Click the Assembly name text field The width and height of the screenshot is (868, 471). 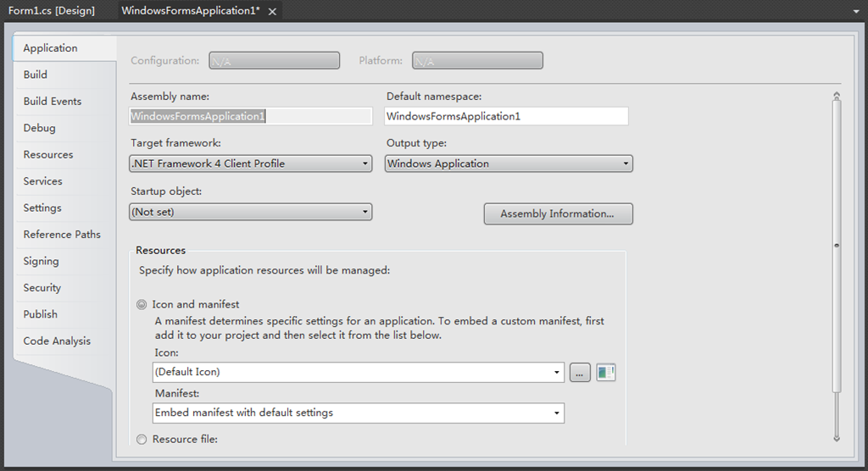(250, 116)
